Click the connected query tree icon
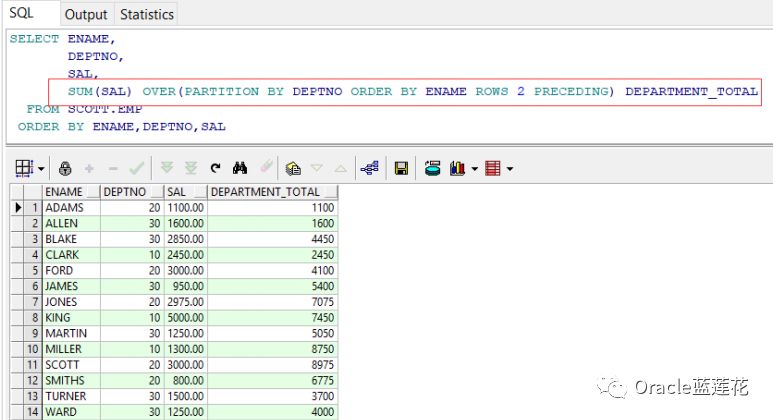The image size is (773, 420). point(370,168)
